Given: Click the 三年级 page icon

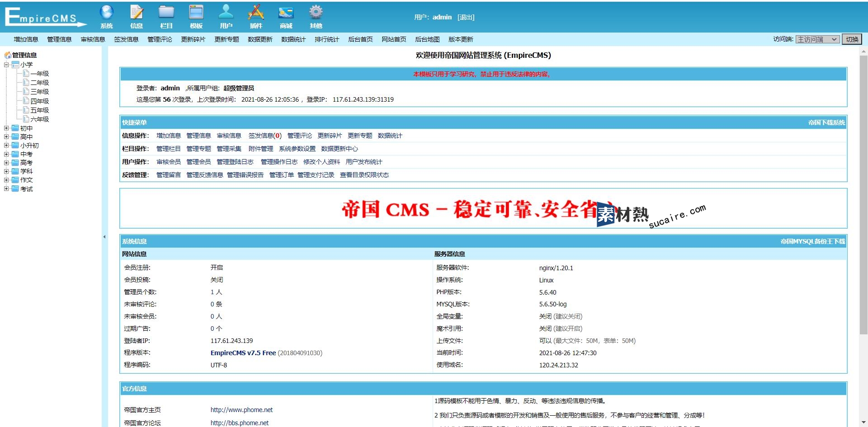Looking at the screenshot, I should tap(26, 91).
